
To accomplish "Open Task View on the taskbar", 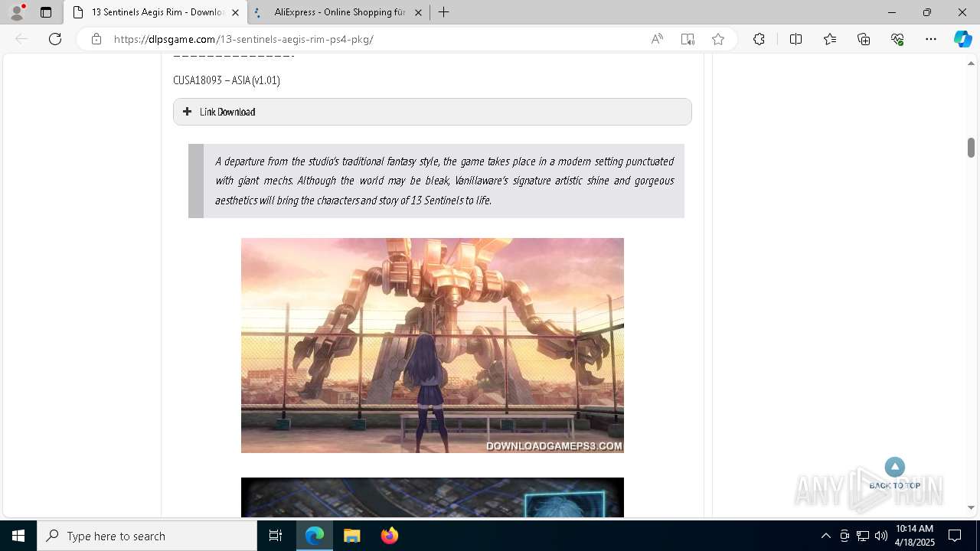I will click(x=276, y=536).
